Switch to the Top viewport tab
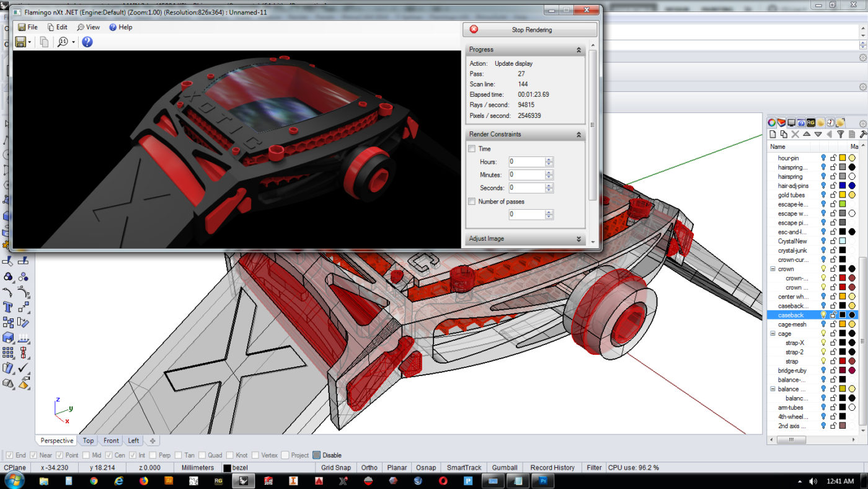The image size is (868, 489). point(88,441)
